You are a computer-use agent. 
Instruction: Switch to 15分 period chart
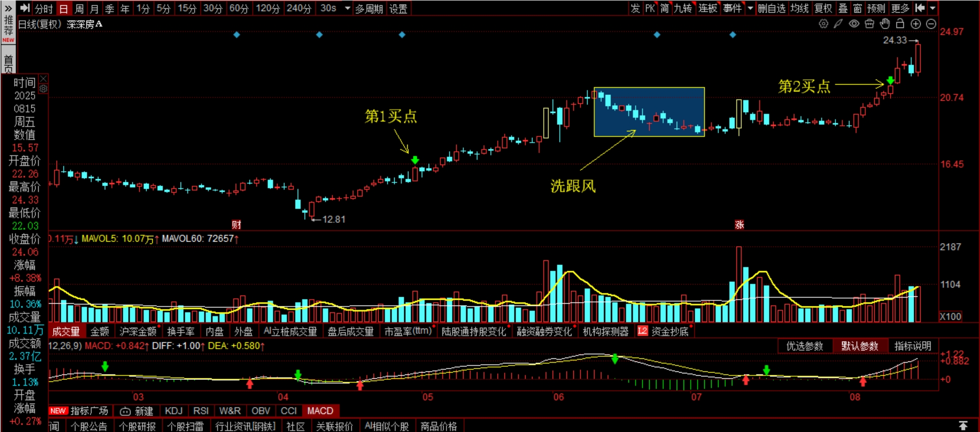(187, 8)
